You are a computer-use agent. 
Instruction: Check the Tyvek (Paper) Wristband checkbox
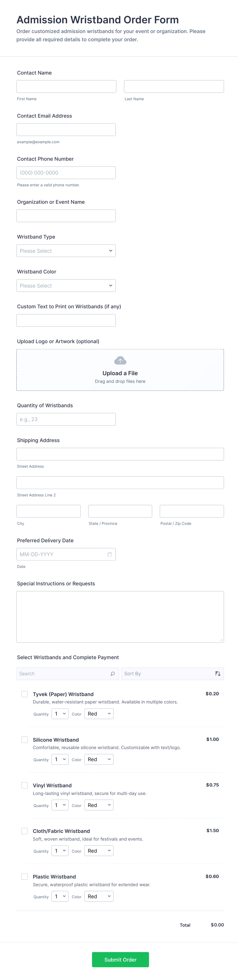25,694
